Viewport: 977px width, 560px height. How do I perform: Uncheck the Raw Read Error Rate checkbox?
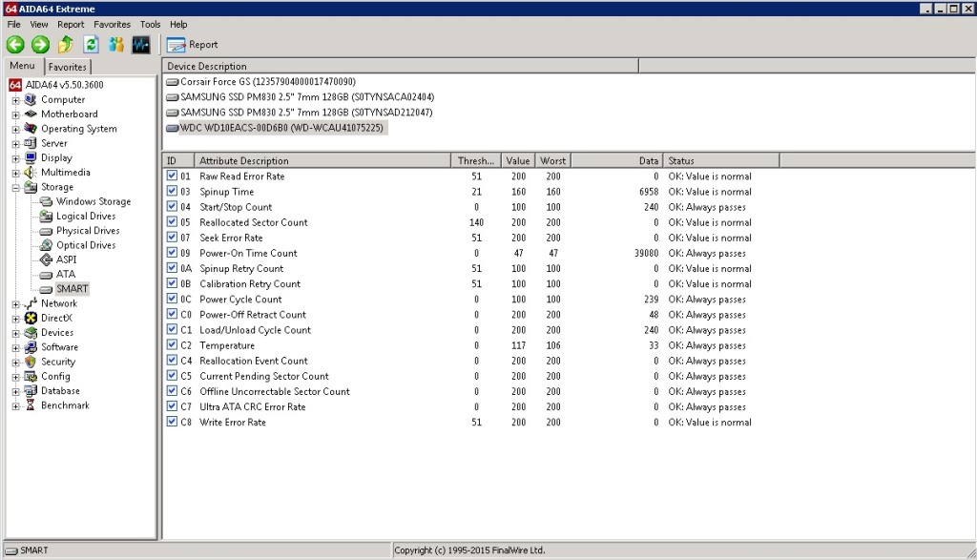tap(172, 176)
